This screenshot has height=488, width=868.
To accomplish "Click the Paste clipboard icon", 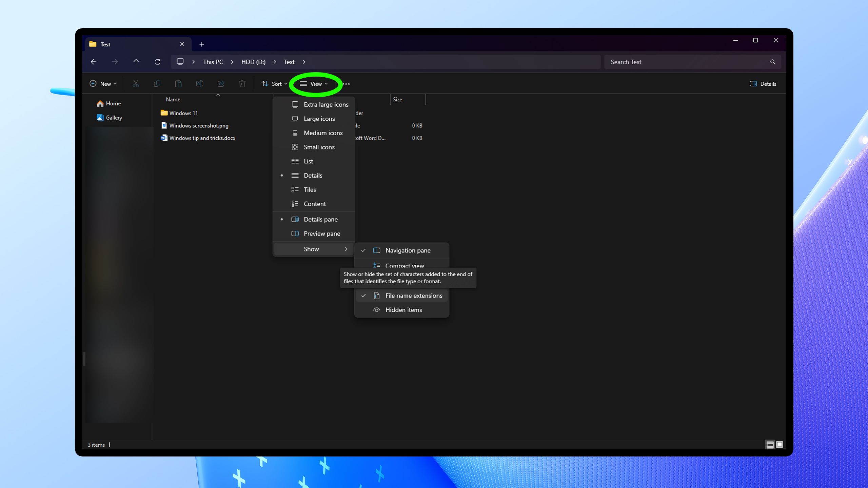I will tap(178, 84).
